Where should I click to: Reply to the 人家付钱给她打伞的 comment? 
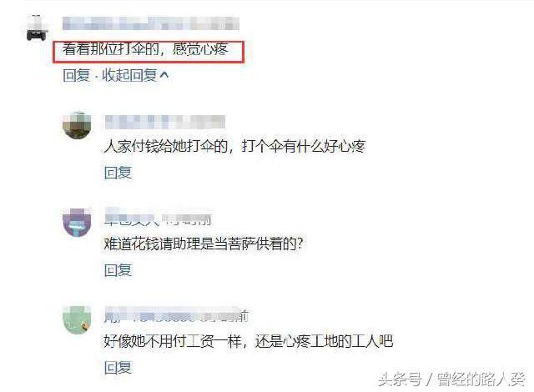118,173
